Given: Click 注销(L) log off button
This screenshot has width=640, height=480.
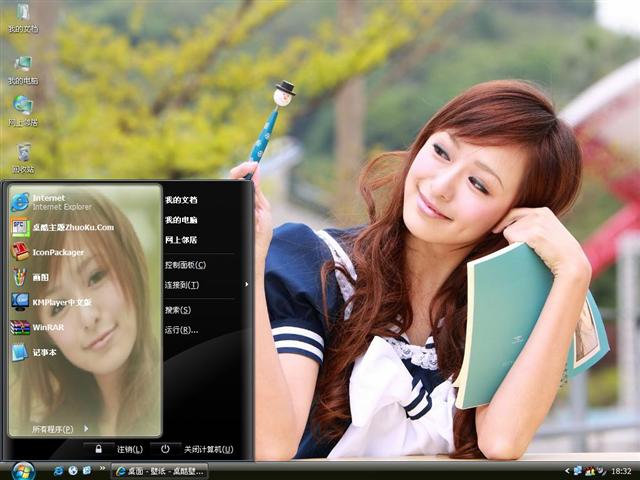Looking at the screenshot, I should tap(130, 449).
